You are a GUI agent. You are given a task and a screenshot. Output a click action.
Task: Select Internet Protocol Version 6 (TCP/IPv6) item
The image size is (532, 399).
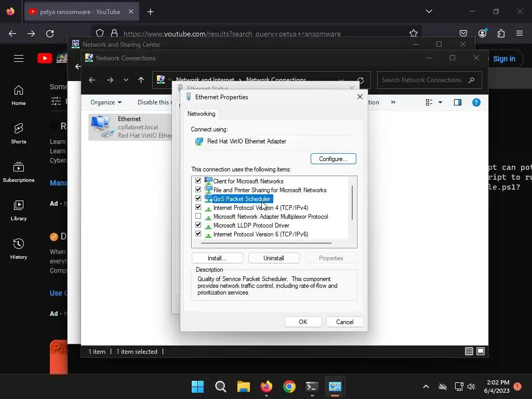[x=261, y=234]
